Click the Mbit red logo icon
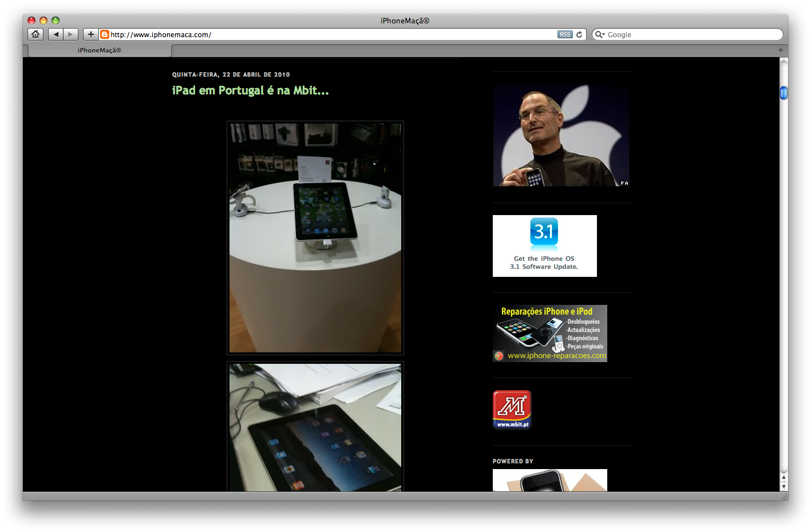Image resolution: width=811 pixels, height=532 pixels. coord(512,410)
